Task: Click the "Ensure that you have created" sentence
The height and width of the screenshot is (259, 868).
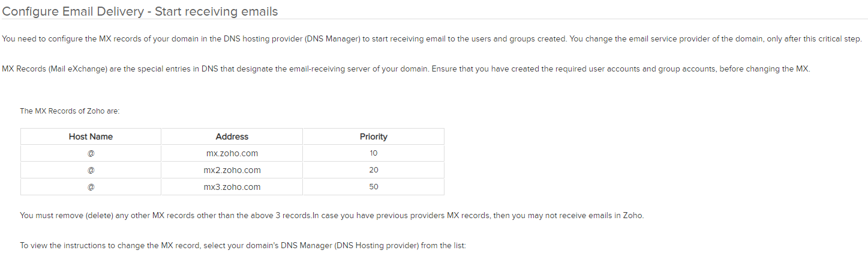Action: 620,69
